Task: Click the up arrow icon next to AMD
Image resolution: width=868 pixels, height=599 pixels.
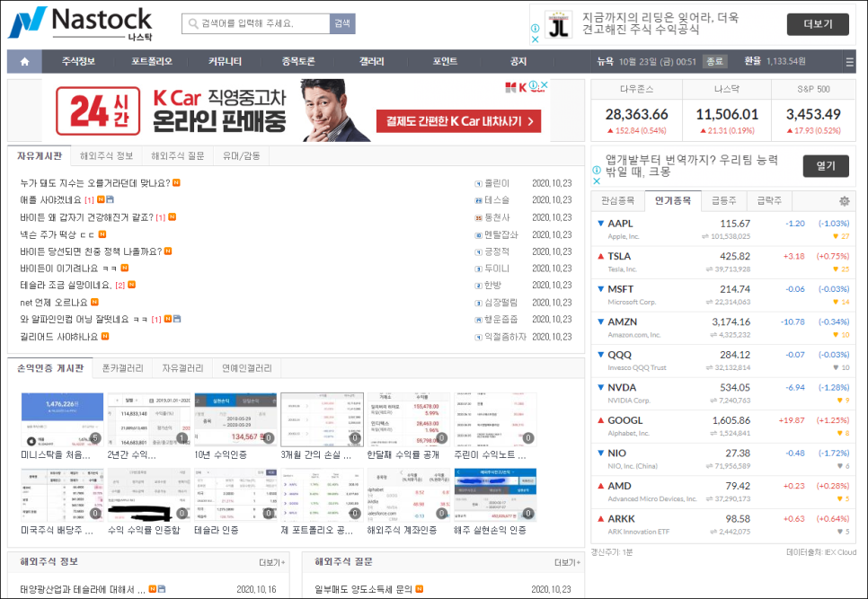Action: click(600, 486)
